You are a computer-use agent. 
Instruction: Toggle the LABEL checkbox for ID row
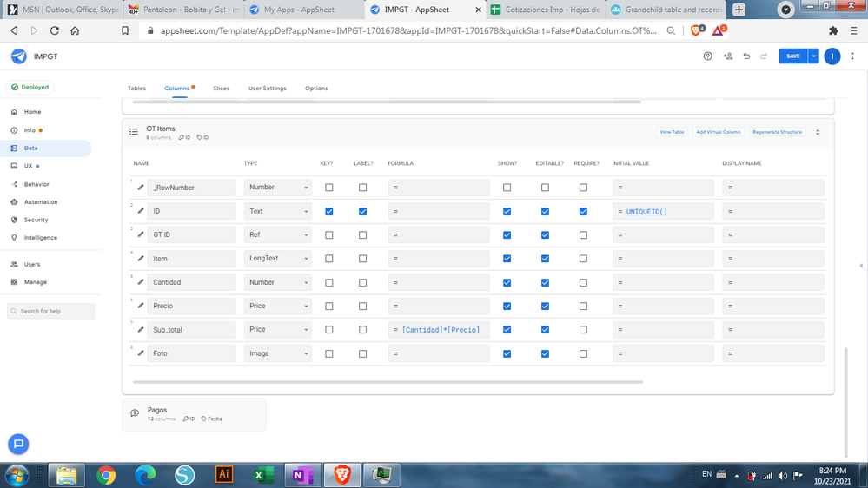coord(362,211)
